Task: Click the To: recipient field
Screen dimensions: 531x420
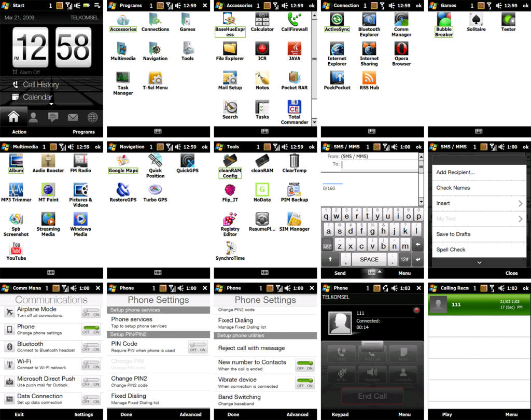Action: coord(379,164)
